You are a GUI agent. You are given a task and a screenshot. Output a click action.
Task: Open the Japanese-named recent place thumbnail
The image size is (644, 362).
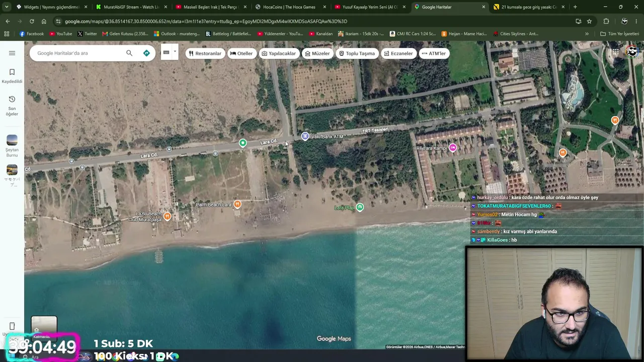coord(12,175)
